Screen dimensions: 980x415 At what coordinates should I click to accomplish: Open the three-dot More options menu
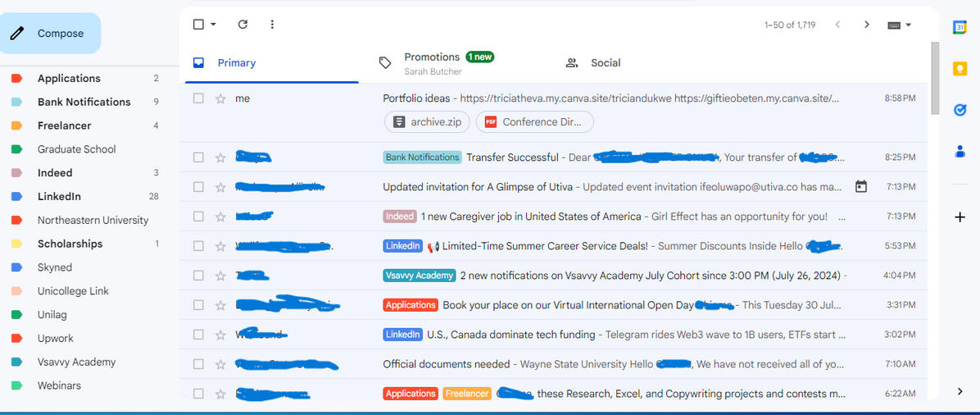point(272,25)
